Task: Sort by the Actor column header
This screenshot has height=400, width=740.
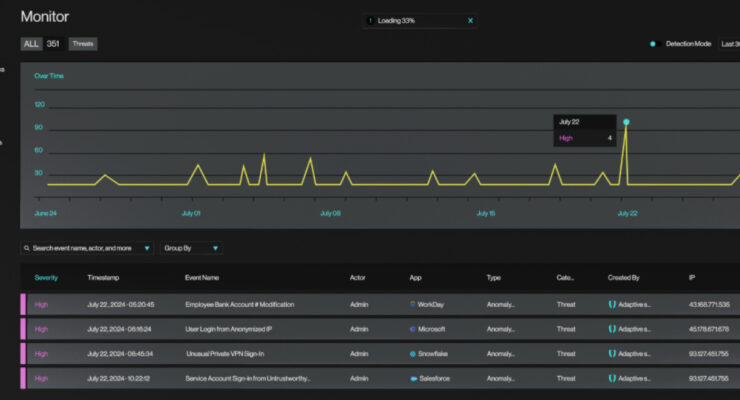Action: [x=358, y=277]
